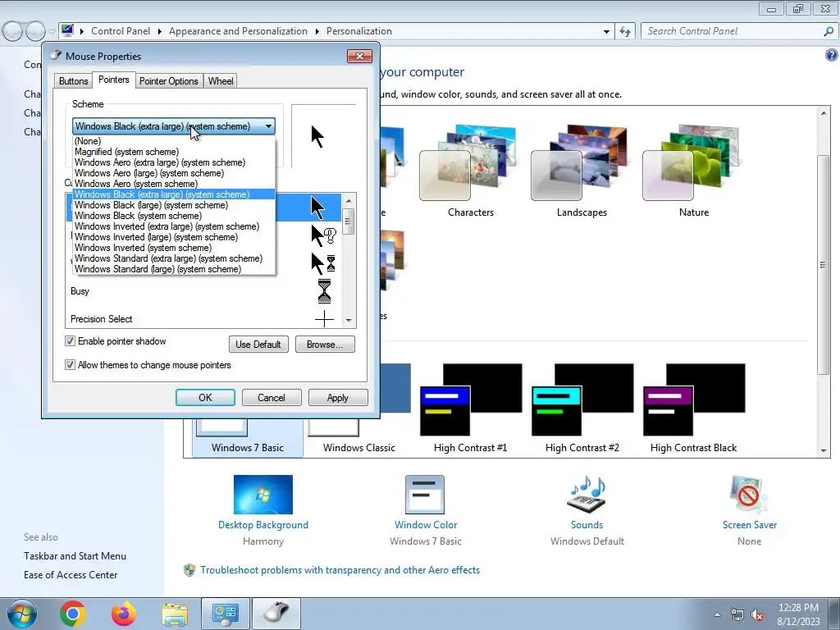Select the Precision Select pointer row

(203, 319)
